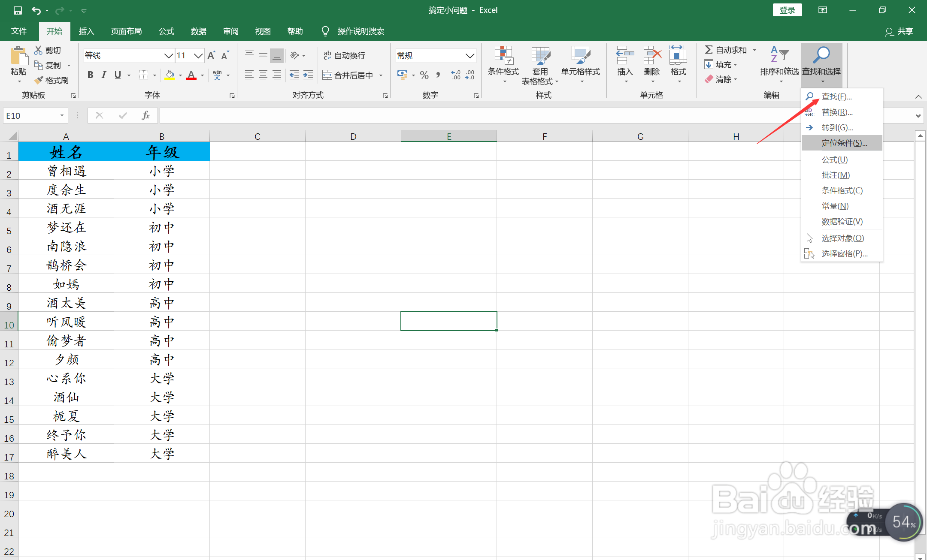
Task: Click the Conditional Formatting icon
Action: 503,56
